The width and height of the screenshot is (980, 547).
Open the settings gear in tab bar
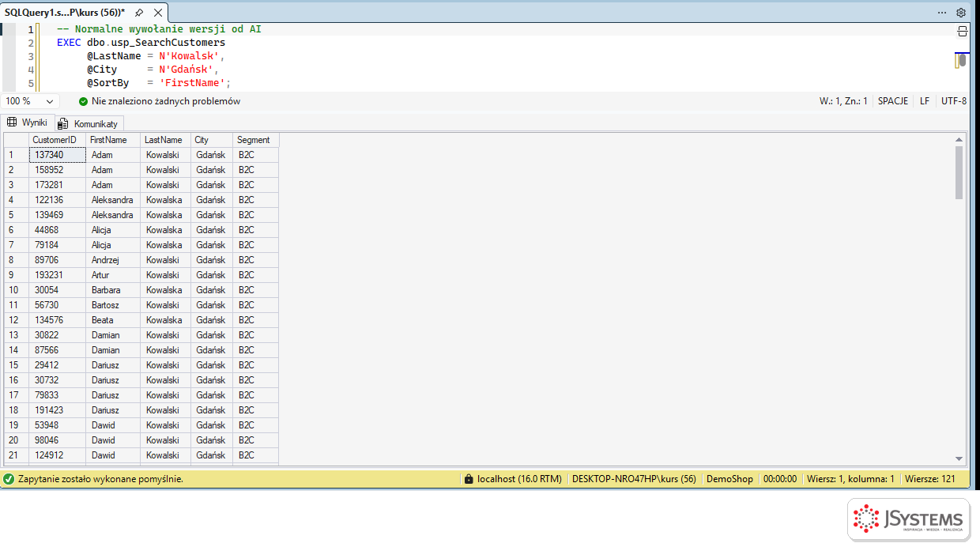coord(961,13)
